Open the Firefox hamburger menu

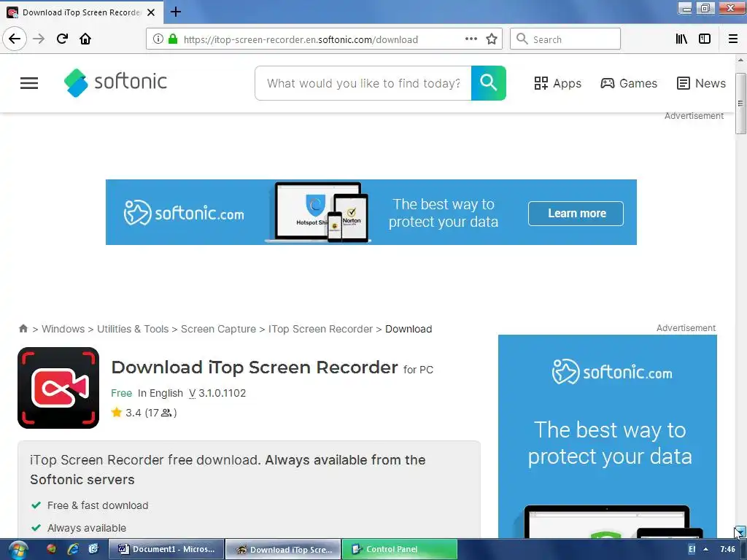[x=733, y=39]
